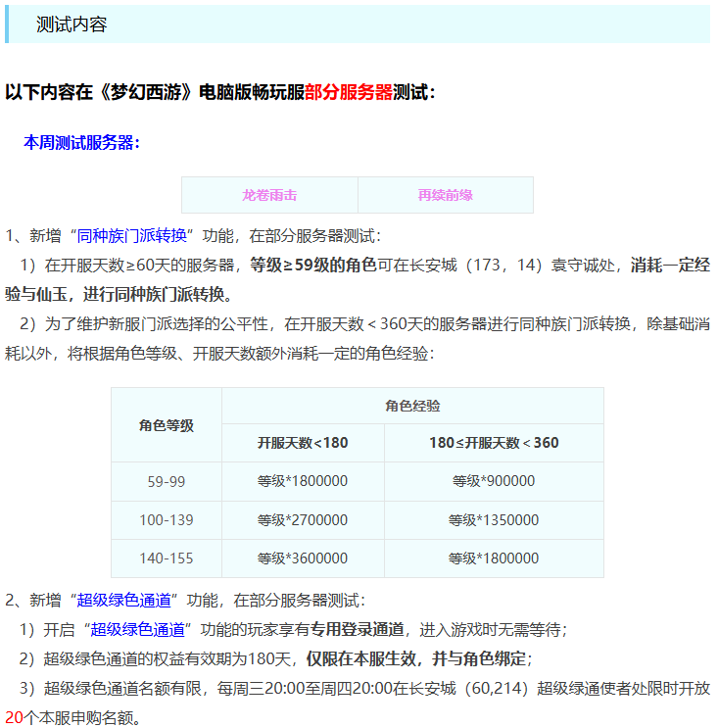Click the 等级*1350000 cell
This screenshot has width=718, height=728.
click(494, 520)
